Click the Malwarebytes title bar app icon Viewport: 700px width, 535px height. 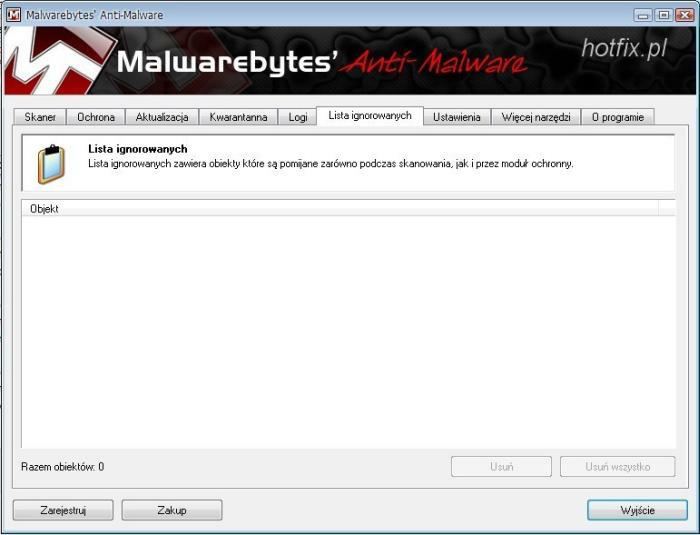click(x=14, y=14)
